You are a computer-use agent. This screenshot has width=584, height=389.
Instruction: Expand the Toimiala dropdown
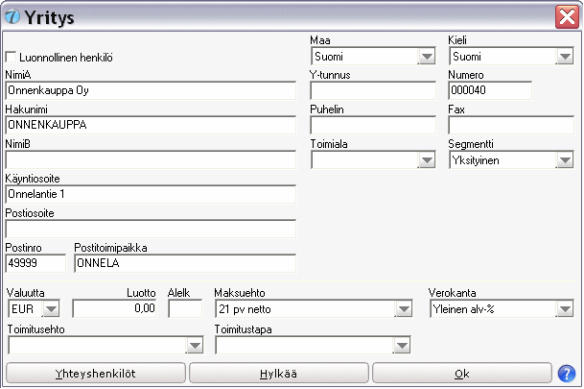coord(426,160)
